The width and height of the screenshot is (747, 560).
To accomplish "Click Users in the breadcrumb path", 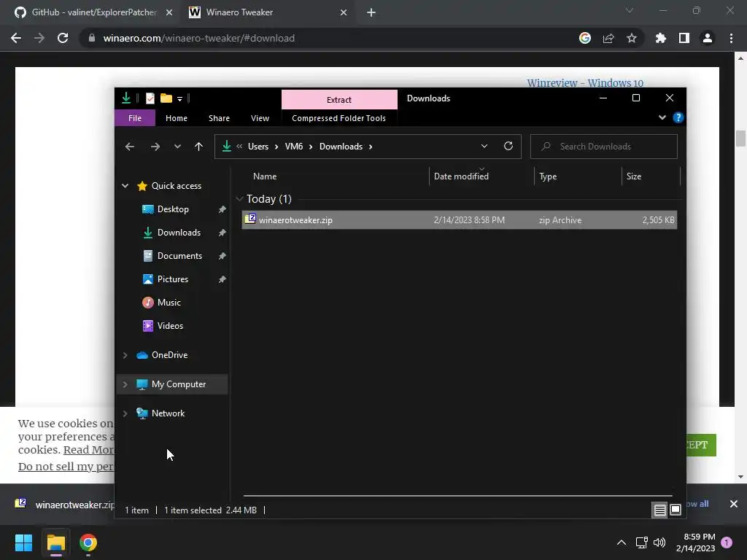I will click(x=258, y=147).
